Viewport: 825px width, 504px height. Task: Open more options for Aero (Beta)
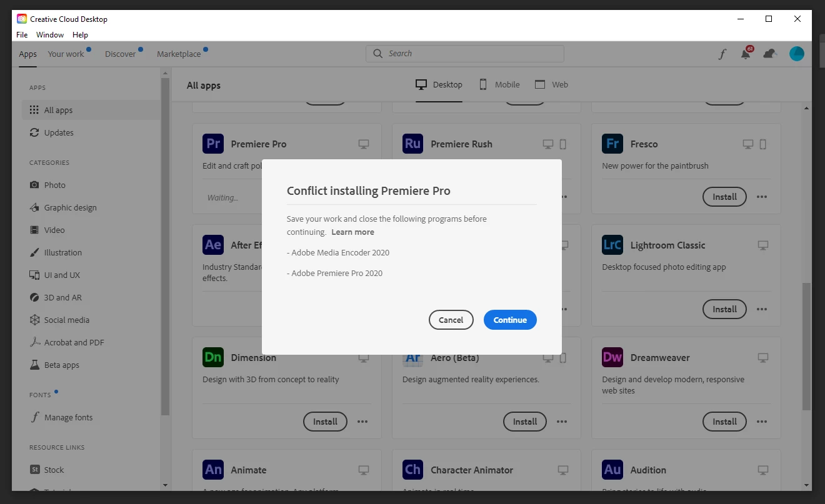pos(562,422)
